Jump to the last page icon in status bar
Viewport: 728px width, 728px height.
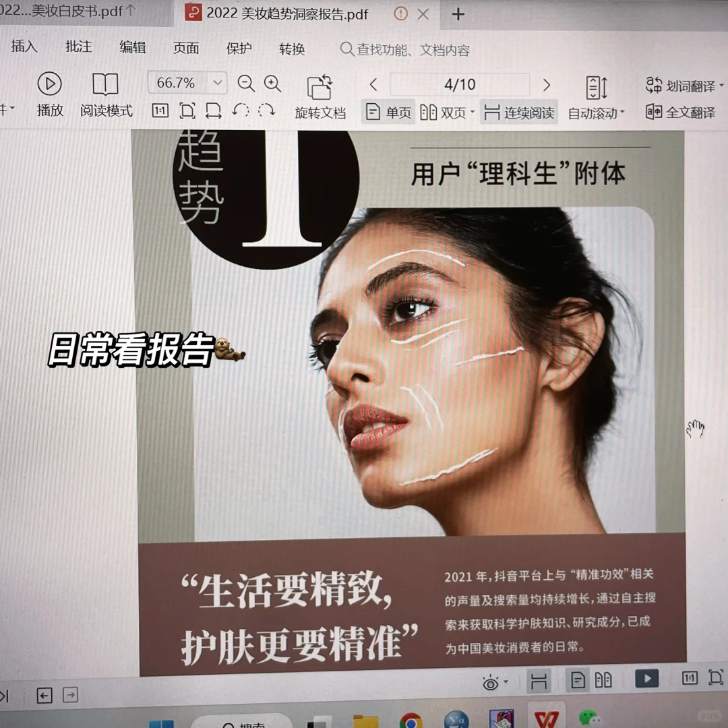click(x=4, y=696)
